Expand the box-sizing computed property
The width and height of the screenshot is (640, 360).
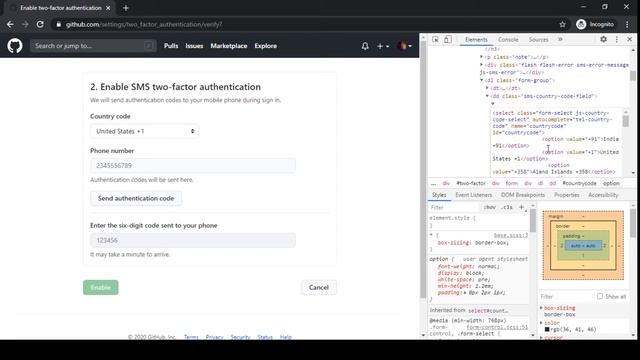(x=542, y=308)
